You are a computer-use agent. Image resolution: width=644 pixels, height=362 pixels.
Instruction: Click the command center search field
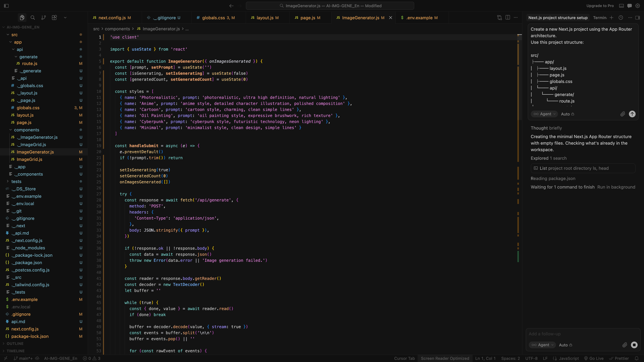(330, 6)
